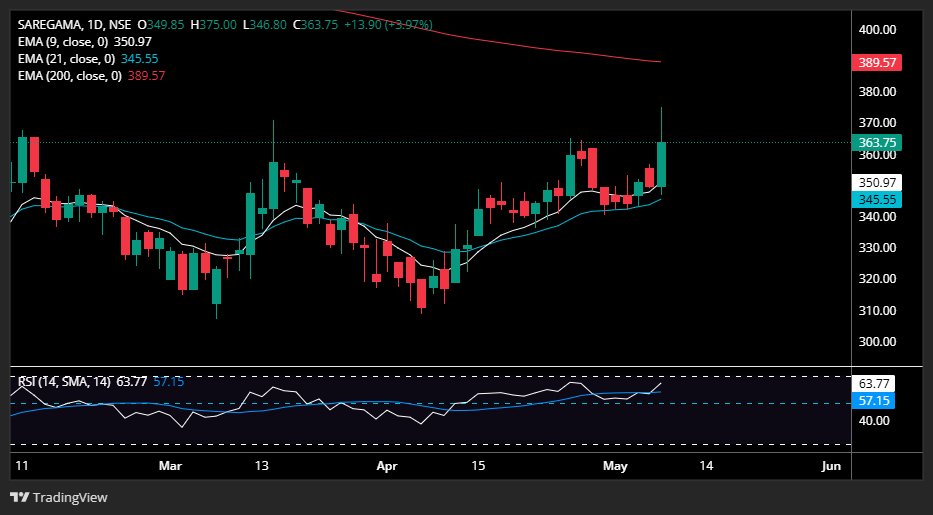Open the TradingView brand link
Viewport: 933px width, 515px height.
click(59, 497)
